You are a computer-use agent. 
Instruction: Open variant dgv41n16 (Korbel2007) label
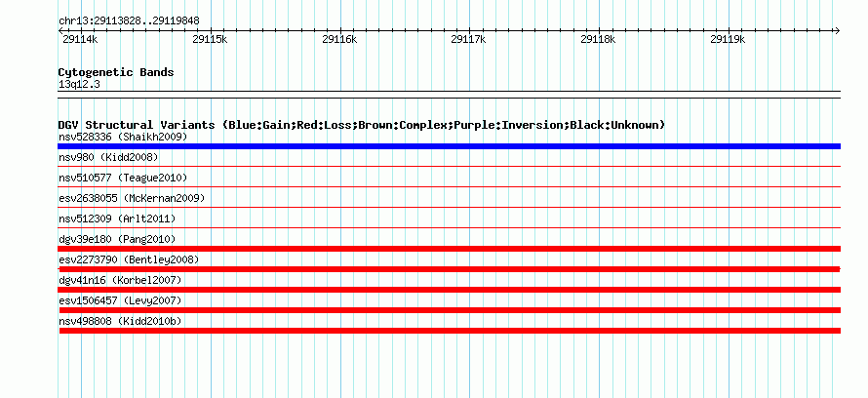(x=120, y=280)
